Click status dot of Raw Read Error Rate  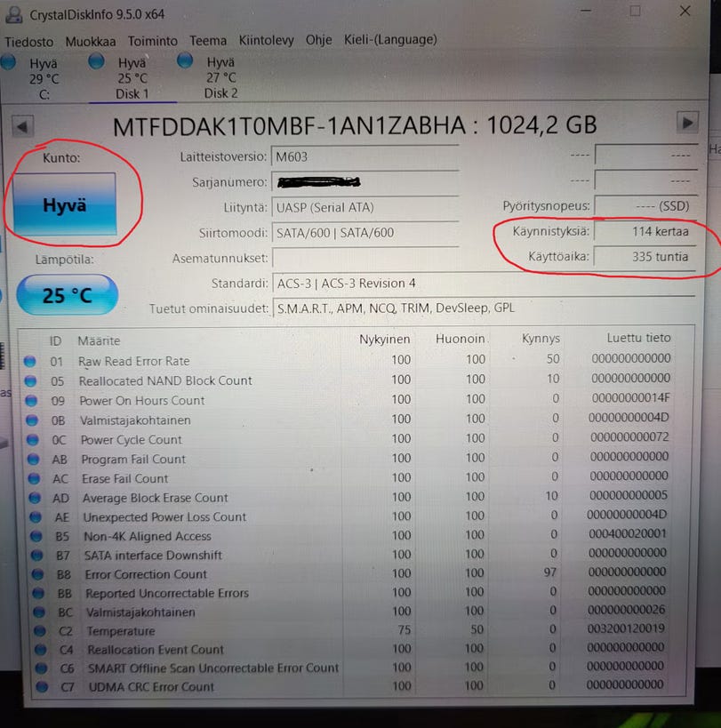29,361
